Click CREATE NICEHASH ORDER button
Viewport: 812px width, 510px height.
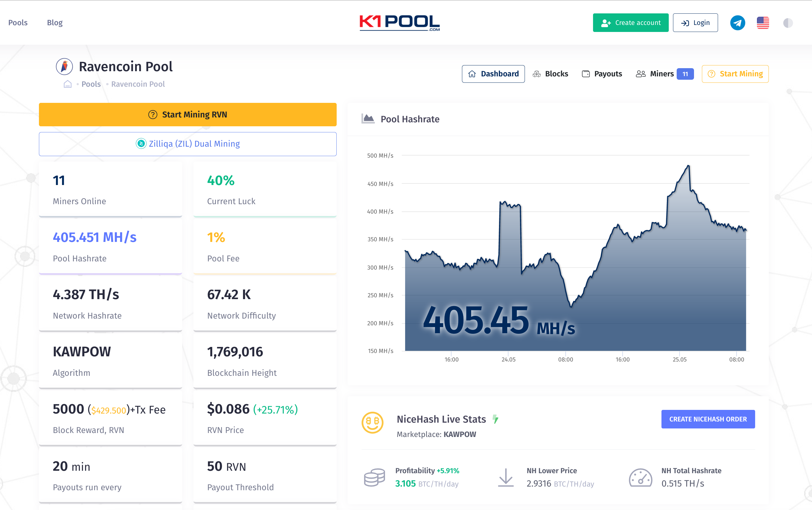click(x=707, y=419)
